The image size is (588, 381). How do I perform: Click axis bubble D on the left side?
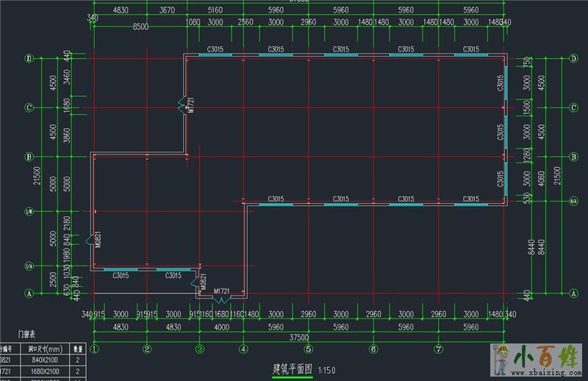tap(29, 58)
